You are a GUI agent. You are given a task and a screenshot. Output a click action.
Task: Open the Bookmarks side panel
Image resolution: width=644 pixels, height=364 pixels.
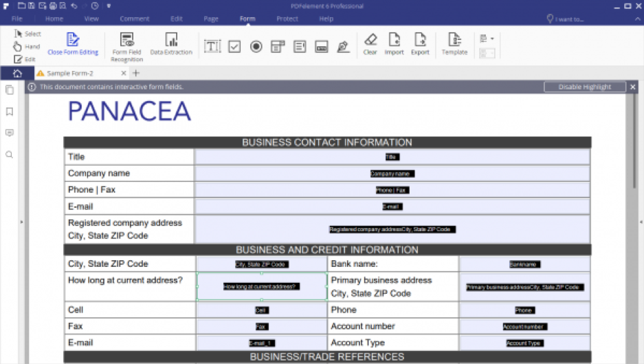coord(10,111)
